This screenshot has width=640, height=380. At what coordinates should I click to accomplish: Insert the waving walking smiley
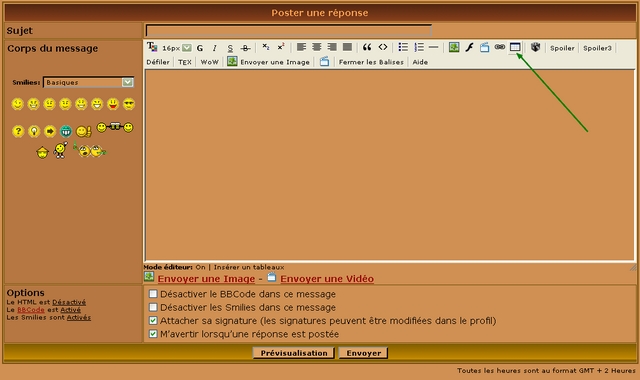pyautogui.click(x=60, y=150)
